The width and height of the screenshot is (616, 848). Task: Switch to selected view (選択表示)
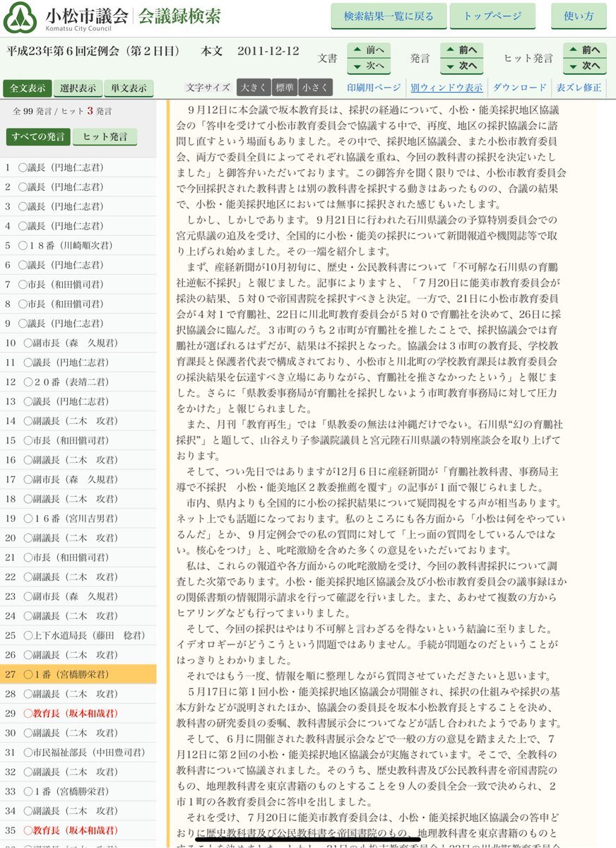(78, 88)
